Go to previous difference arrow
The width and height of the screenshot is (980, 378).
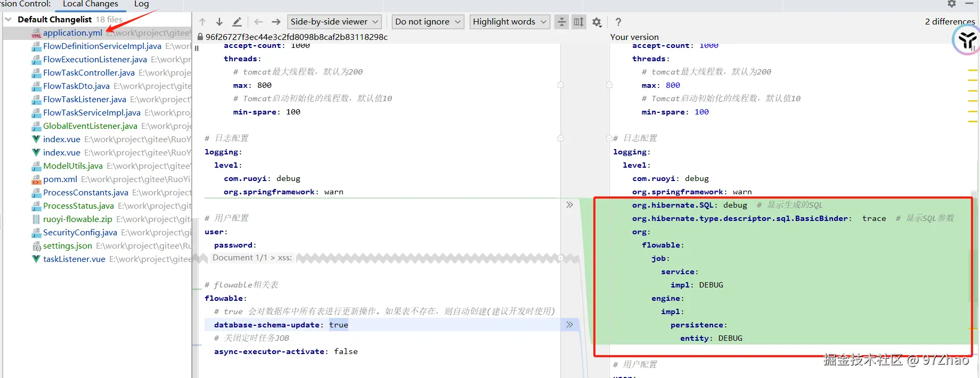(x=202, y=22)
